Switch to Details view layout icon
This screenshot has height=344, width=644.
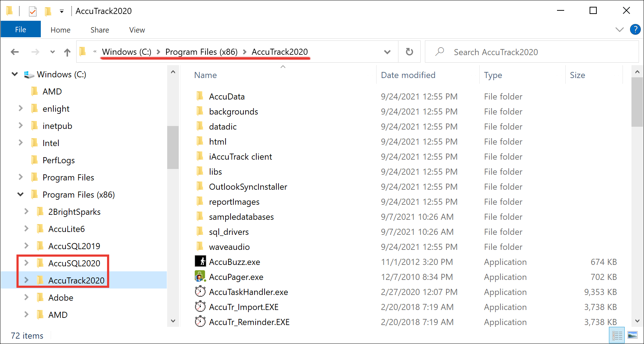coord(617,335)
